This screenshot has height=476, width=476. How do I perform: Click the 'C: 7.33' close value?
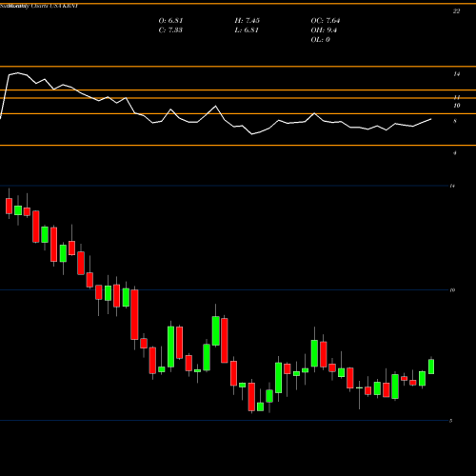point(170,30)
